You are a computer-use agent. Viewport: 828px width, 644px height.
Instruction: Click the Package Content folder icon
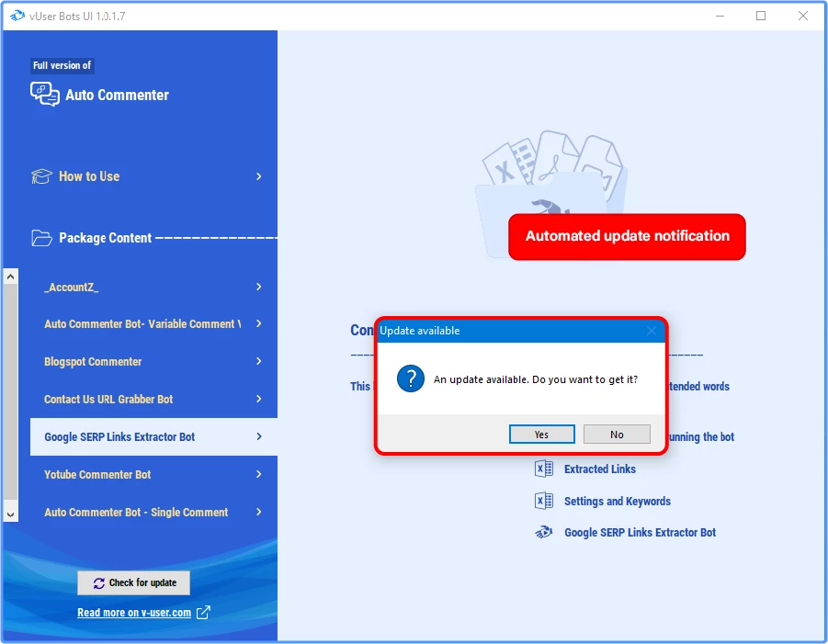coord(41,238)
